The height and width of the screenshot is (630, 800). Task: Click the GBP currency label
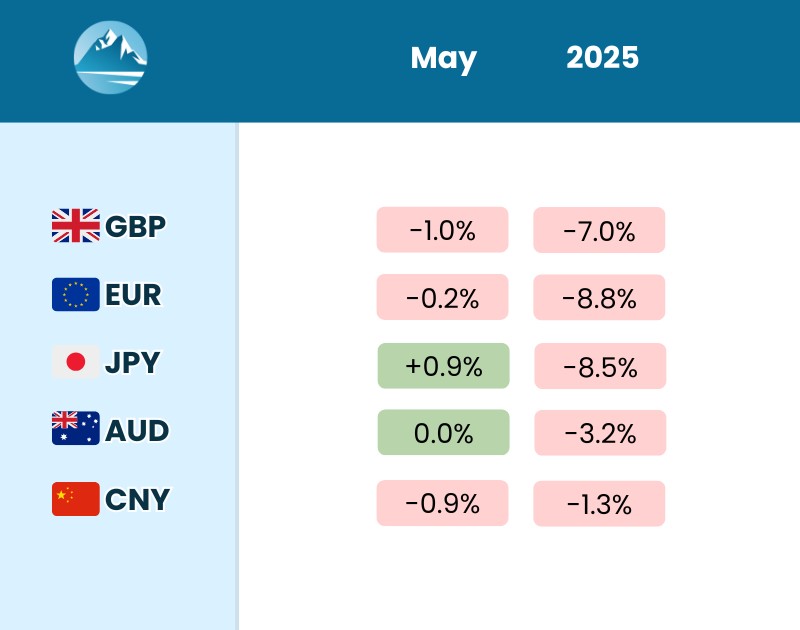pyautogui.click(x=135, y=227)
